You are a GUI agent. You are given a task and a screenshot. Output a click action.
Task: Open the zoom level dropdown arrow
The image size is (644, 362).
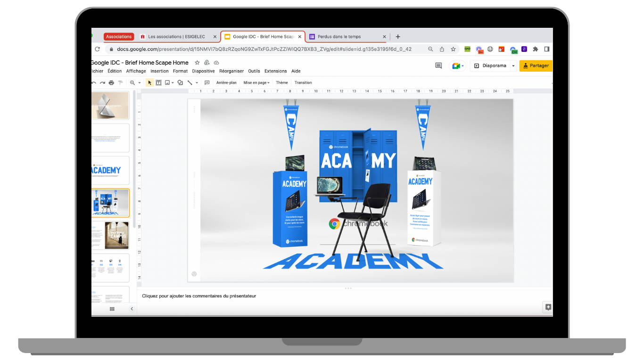140,82
